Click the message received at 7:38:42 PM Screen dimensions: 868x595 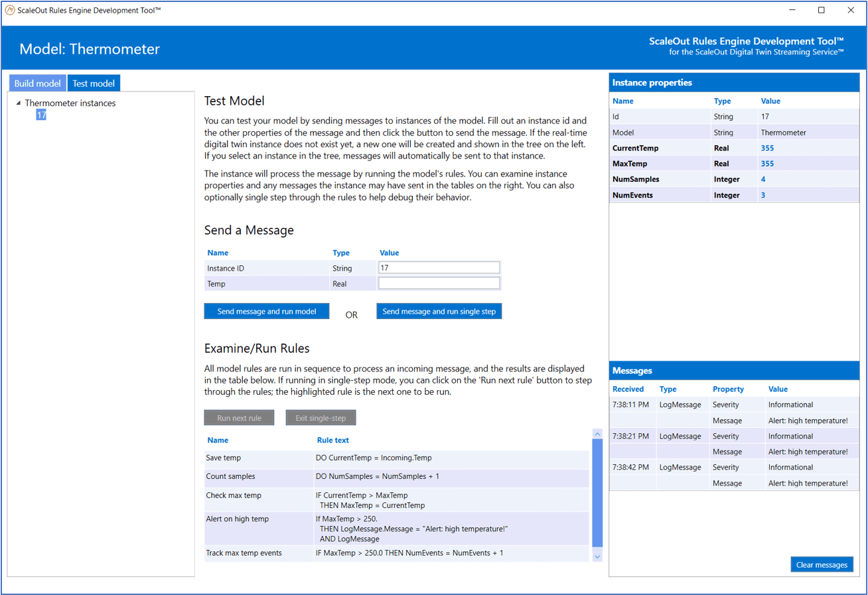pos(734,475)
